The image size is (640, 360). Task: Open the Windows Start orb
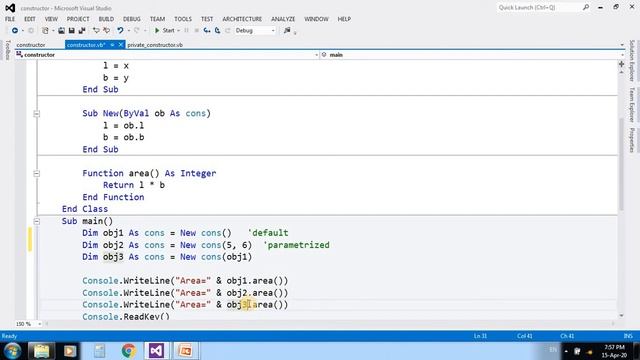13,351
